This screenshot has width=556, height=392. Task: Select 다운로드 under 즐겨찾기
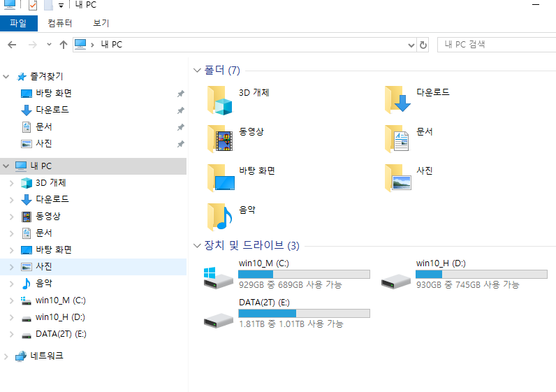click(x=52, y=110)
